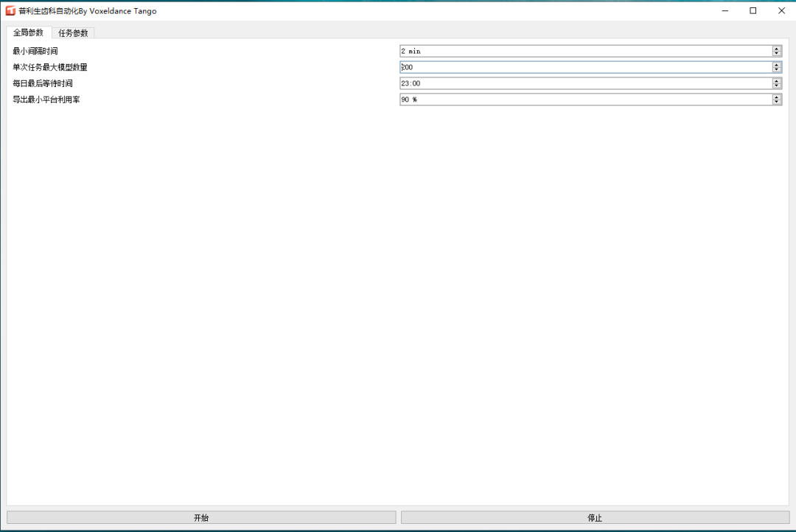
Task: Close the 普利生齿科自动化 window
Action: [x=781, y=11]
